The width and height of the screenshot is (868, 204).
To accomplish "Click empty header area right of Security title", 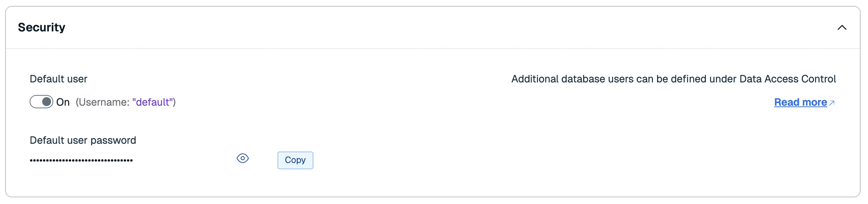I will [444, 27].
